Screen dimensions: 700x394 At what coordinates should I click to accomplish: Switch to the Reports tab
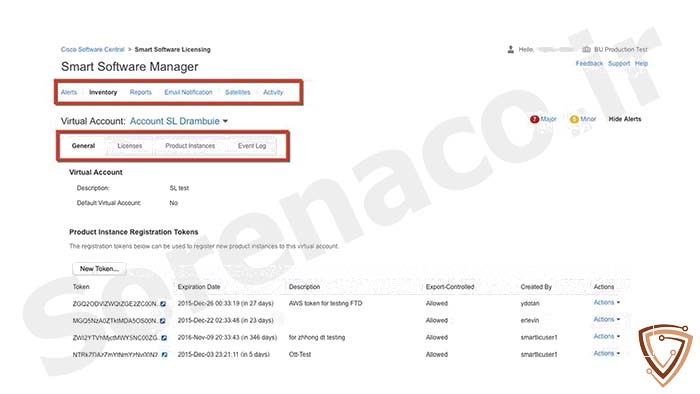coord(141,92)
